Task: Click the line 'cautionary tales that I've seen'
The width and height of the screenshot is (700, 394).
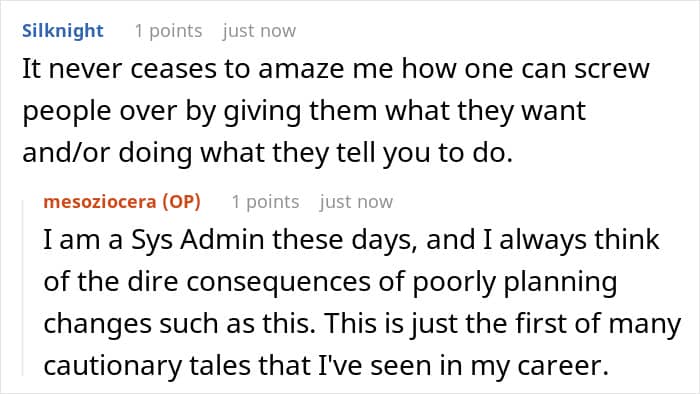Action: click(x=326, y=366)
